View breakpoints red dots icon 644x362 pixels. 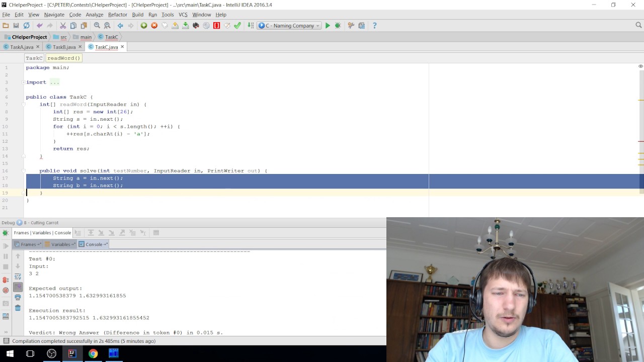6,280
